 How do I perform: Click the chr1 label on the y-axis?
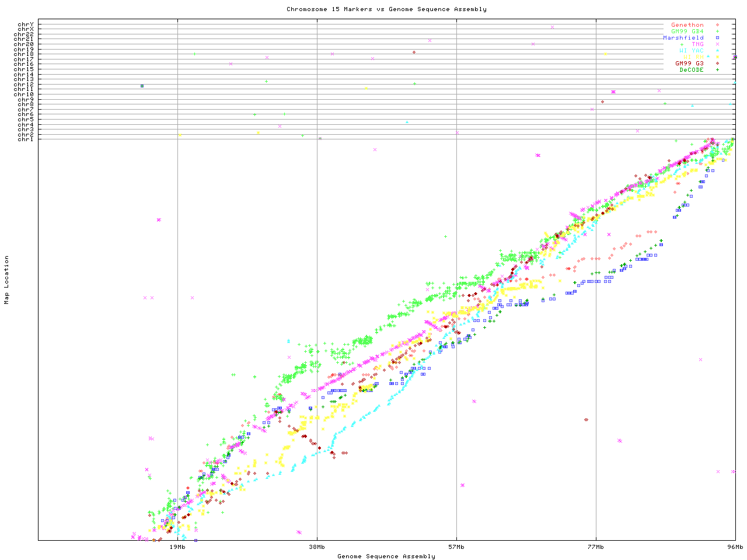[26, 139]
